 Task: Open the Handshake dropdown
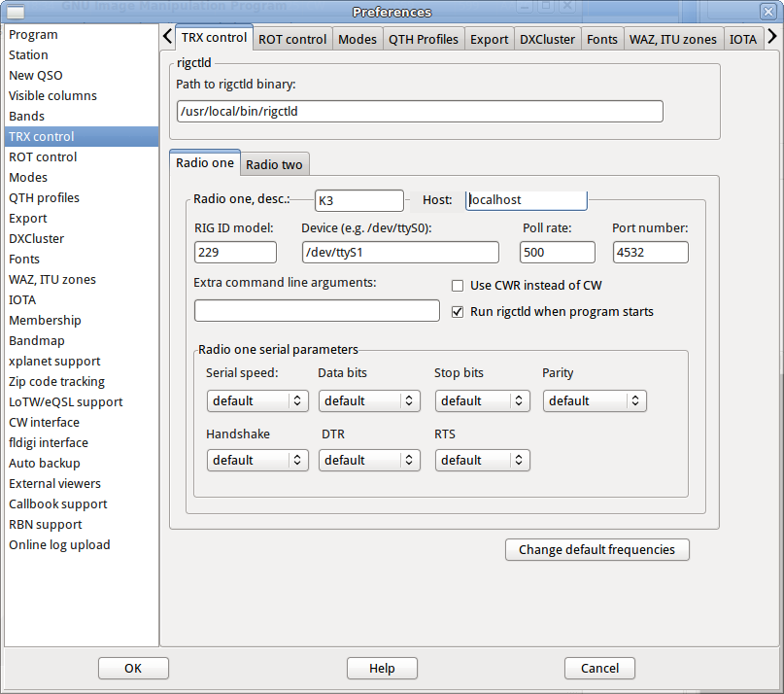pos(257,460)
